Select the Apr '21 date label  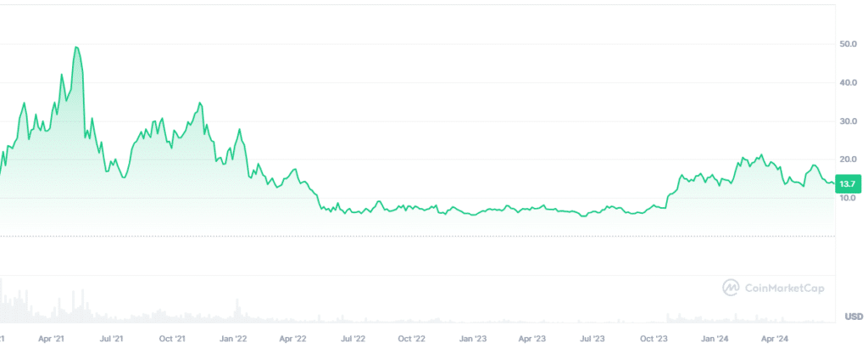[53, 339]
